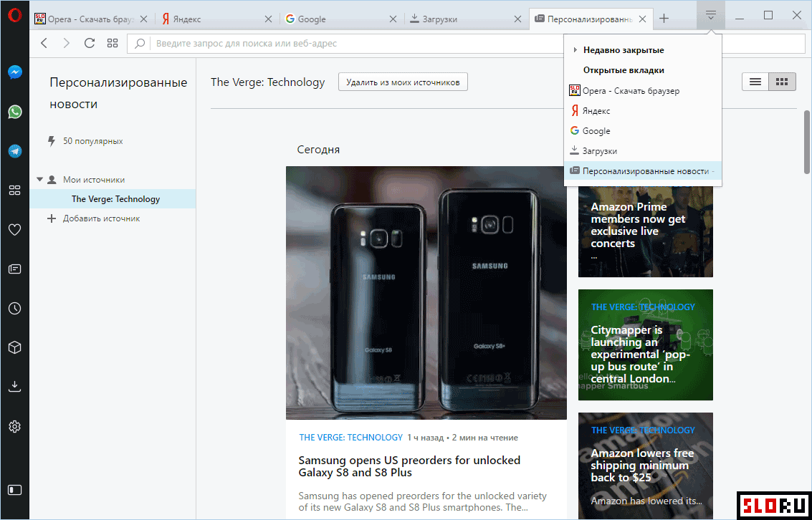Open the Opera main menu logo
Screen dimensions: 812x520
click(x=14, y=16)
